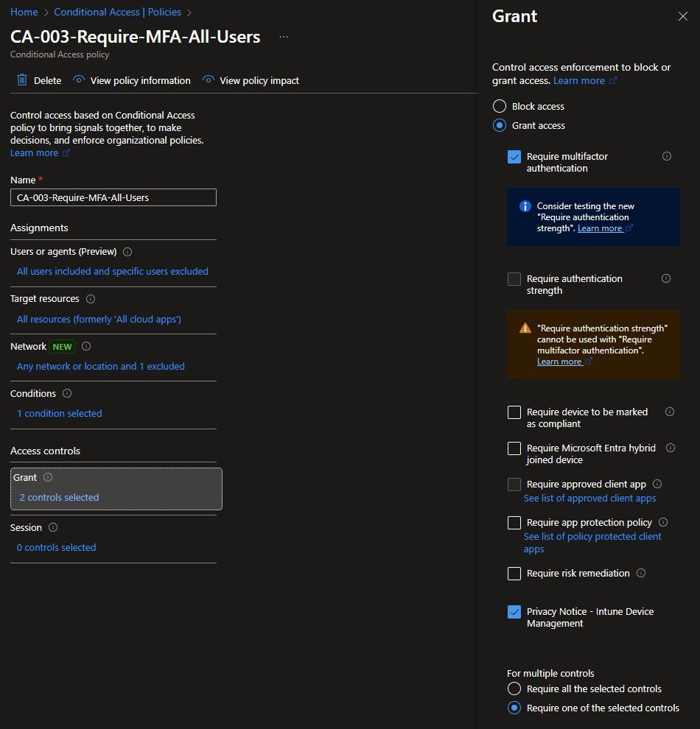This screenshot has width=700, height=729.
Task: Toggle Privacy Notice Intune Device Management checkbox
Action: point(514,612)
